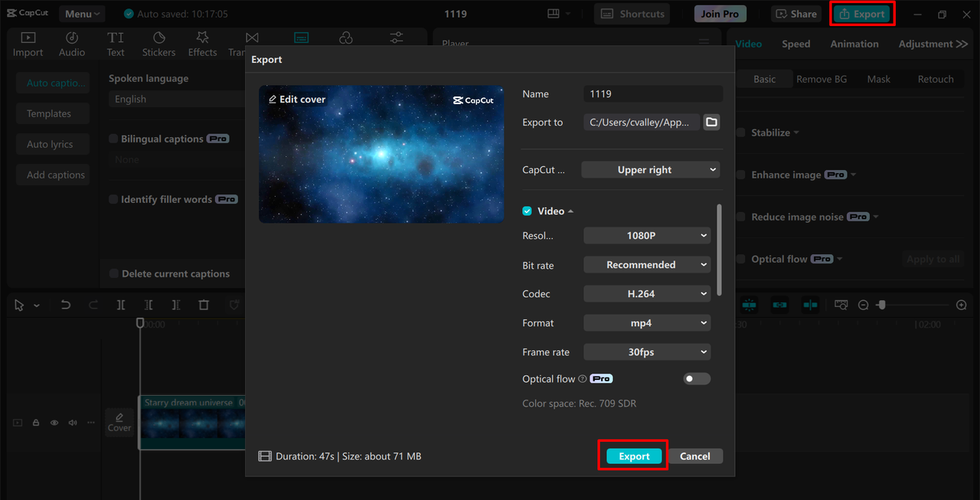The height and width of the screenshot is (500, 980).
Task: Open Codec dropdown showing H.264
Action: pos(647,294)
